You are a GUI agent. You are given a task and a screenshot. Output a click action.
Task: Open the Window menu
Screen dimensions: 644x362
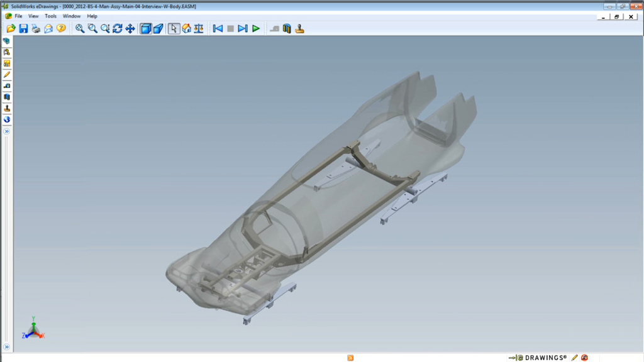72,16
